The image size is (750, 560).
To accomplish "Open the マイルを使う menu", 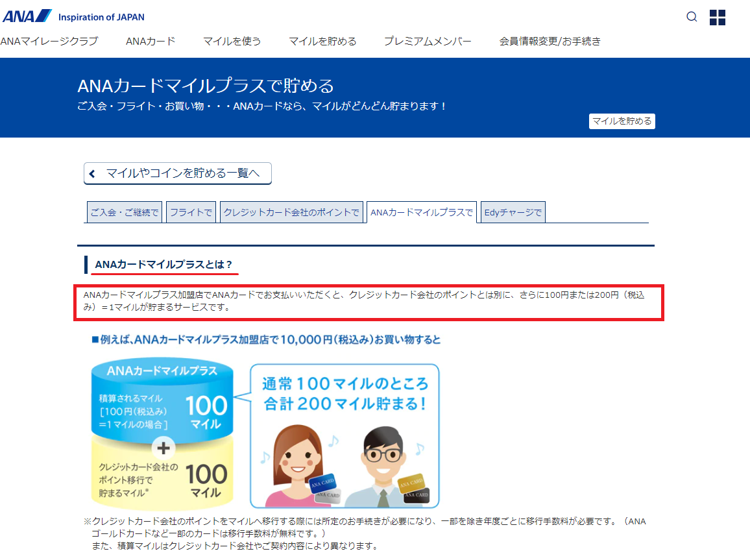I will 232,42.
